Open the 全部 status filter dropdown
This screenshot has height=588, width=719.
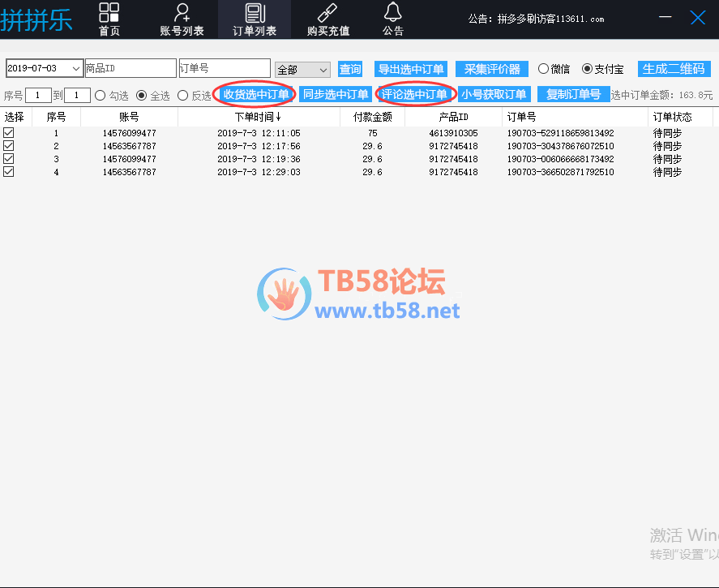click(x=302, y=70)
